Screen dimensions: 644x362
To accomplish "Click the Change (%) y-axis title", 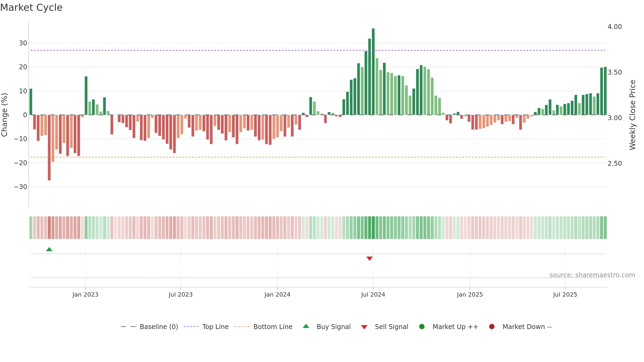I will (x=4, y=115).
